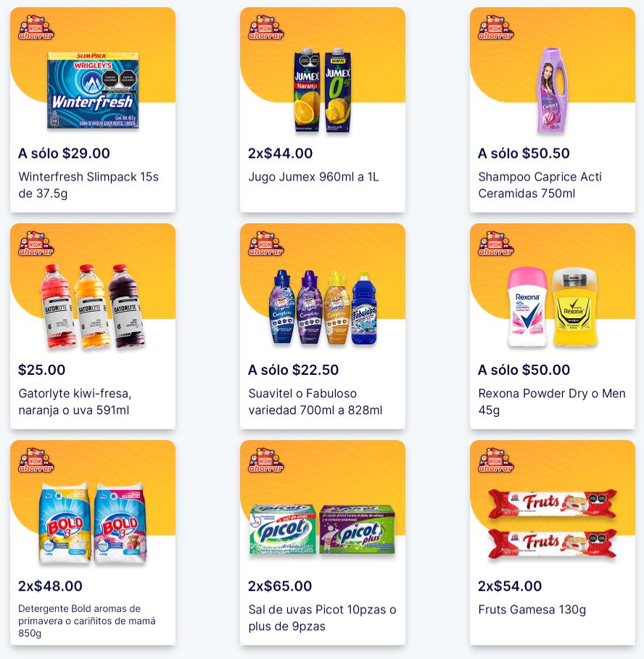
Task: Click the ahorrar badge on Winterfresh card
Action: pyautogui.click(x=36, y=28)
